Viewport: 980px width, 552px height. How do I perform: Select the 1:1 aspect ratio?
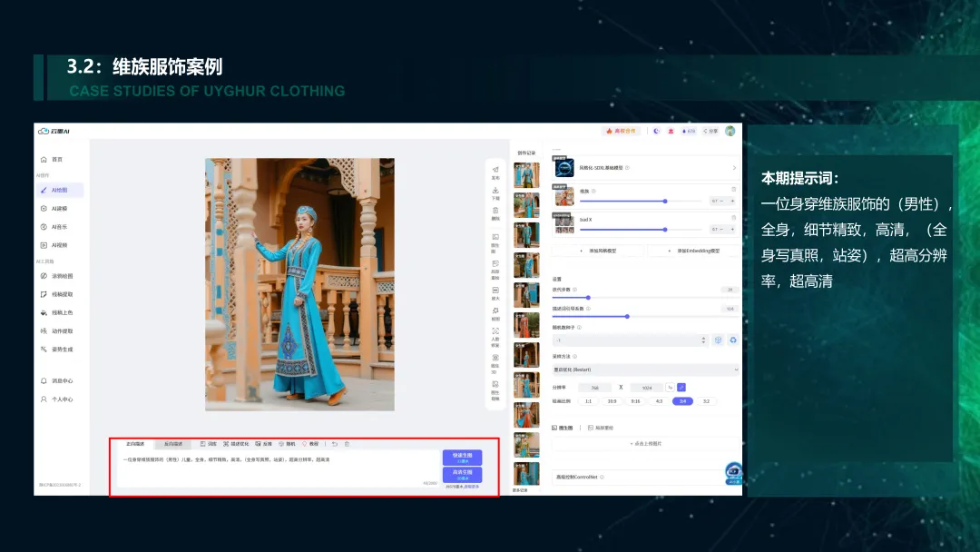[588, 401]
